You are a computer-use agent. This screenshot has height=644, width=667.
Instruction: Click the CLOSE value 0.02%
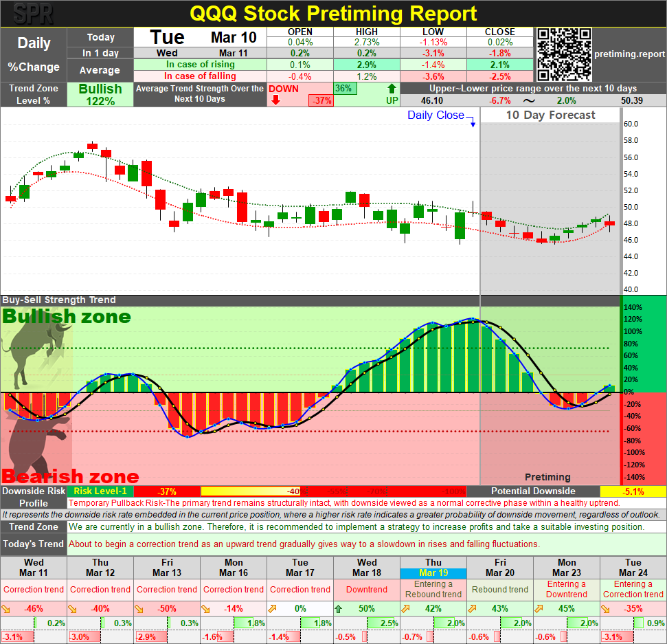point(500,42)
